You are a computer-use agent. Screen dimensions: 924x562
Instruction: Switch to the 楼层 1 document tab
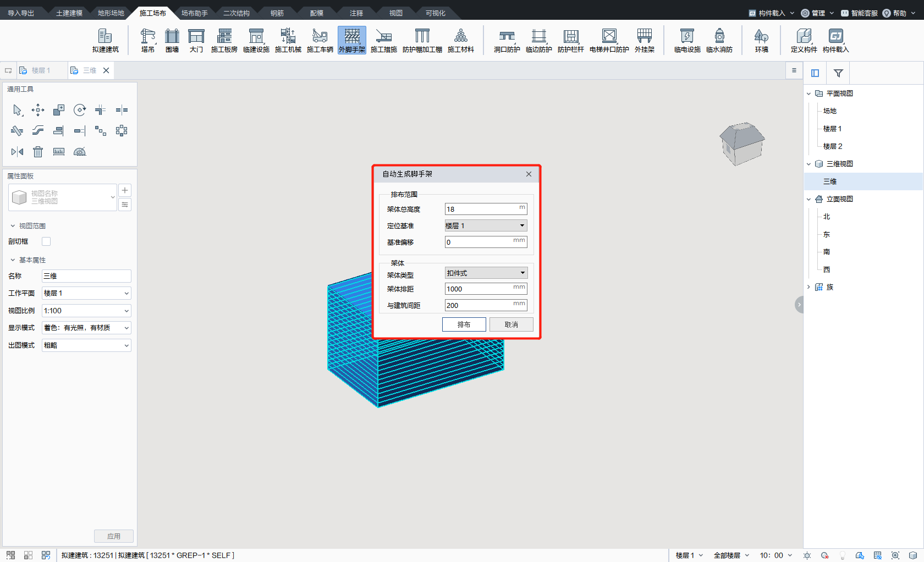(x=41, y=70)
